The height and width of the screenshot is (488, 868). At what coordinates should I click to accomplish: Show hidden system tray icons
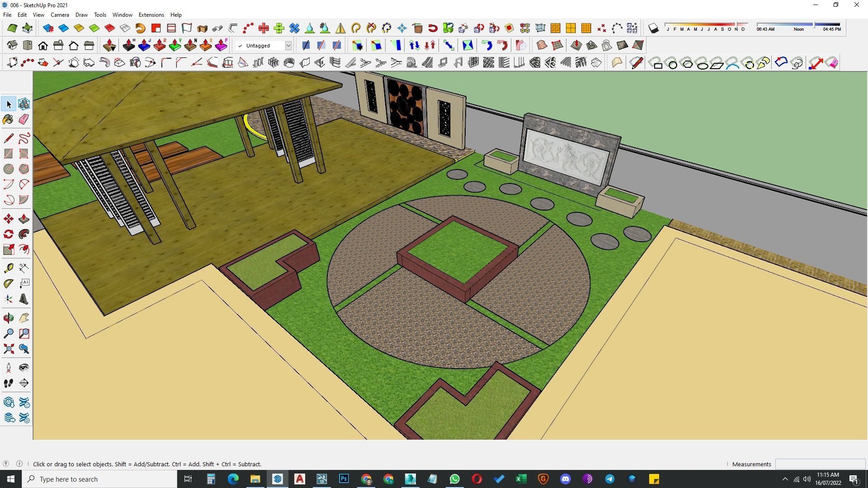[785, 479]
